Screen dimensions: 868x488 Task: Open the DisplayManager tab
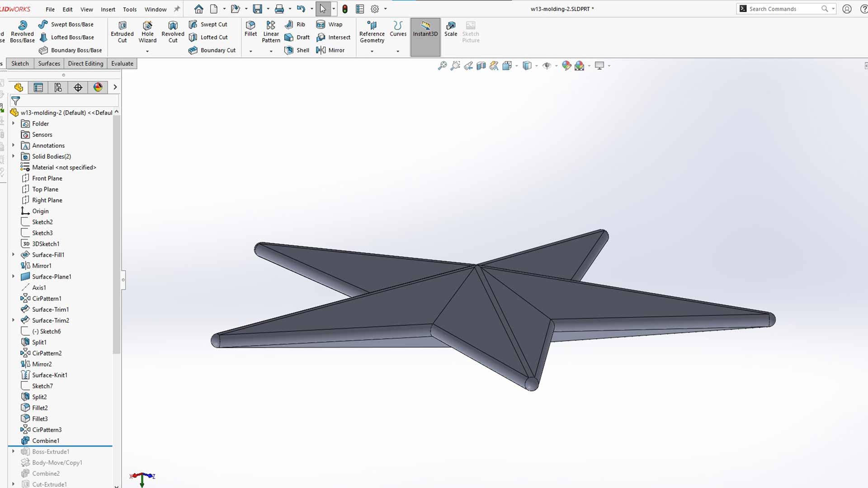[98, 88]
